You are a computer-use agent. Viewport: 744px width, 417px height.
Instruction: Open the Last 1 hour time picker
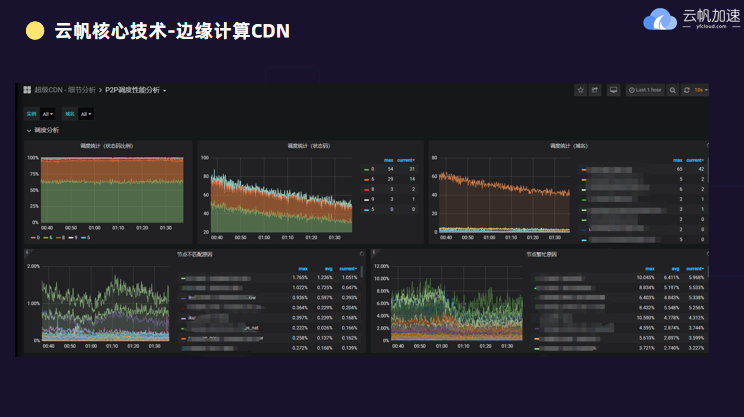[x=645, y=90]
